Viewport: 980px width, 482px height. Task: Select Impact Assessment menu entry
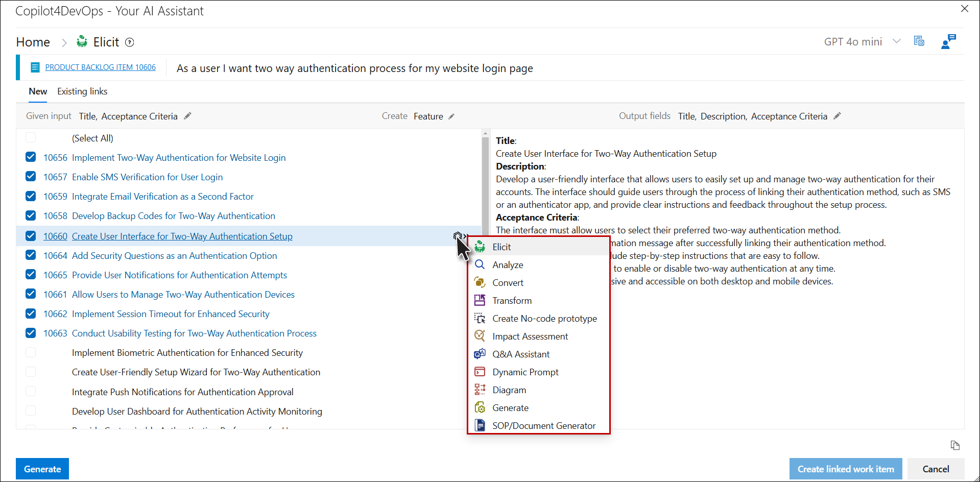pos(539,336)
